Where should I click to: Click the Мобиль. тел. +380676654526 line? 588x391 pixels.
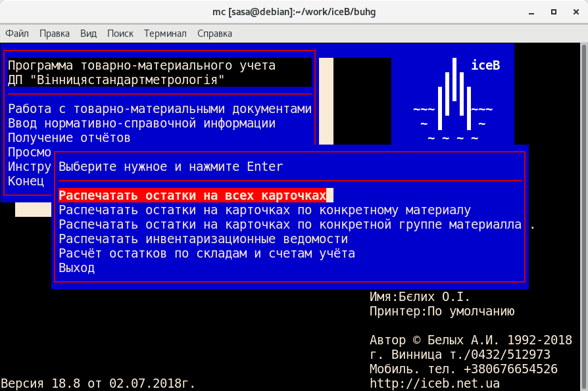click(464, 369)
